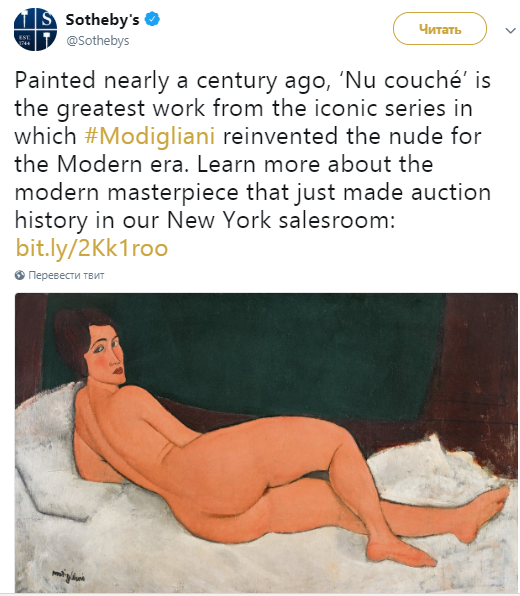Open the @Sothebys handle
The height and width of the screenshot is (596, 520).
tap(98, 41)
